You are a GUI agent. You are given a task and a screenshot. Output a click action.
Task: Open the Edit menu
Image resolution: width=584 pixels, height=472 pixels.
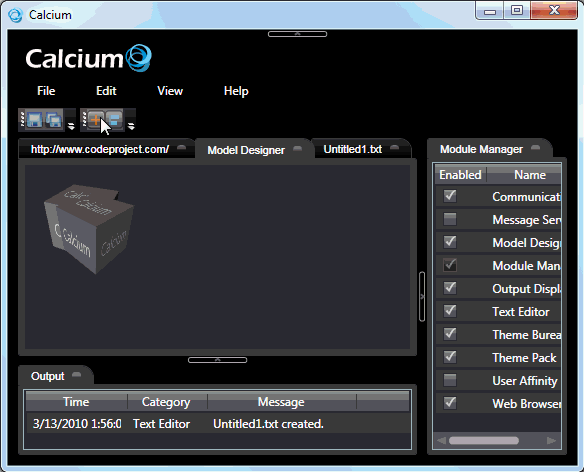pyautogui.click(x=106, y=91)
